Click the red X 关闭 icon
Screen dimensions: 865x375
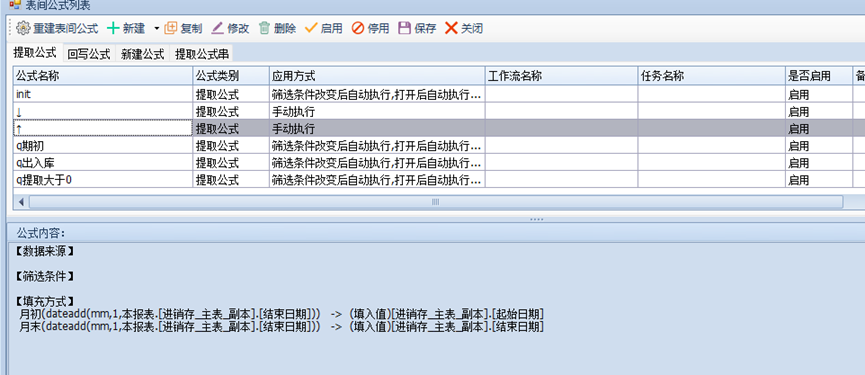point(451,28)
